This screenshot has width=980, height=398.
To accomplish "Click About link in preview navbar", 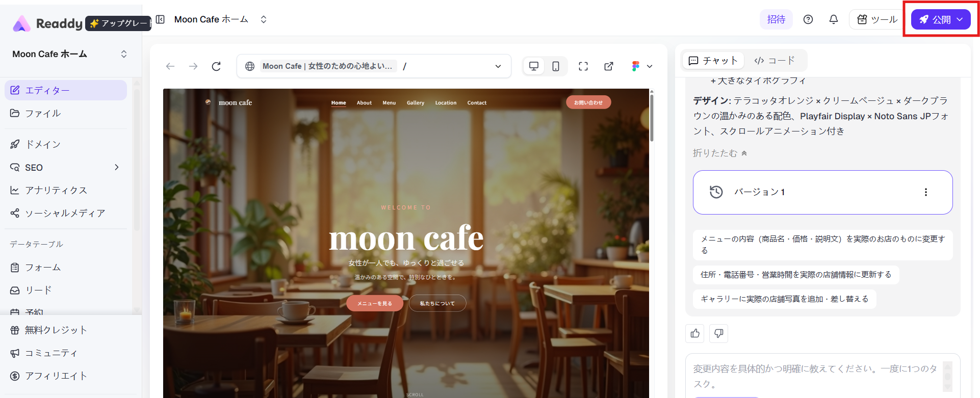I will [364, 103].
